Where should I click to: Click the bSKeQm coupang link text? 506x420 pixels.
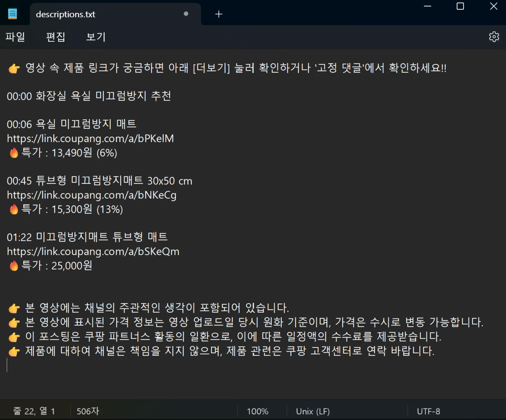tap(93, 252)
